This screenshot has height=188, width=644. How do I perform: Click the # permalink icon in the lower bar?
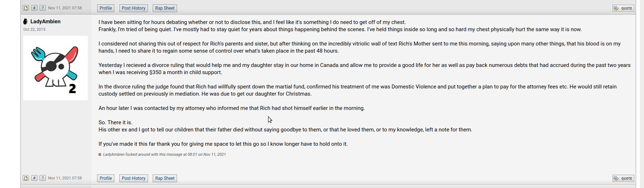(x=34, y=178)
